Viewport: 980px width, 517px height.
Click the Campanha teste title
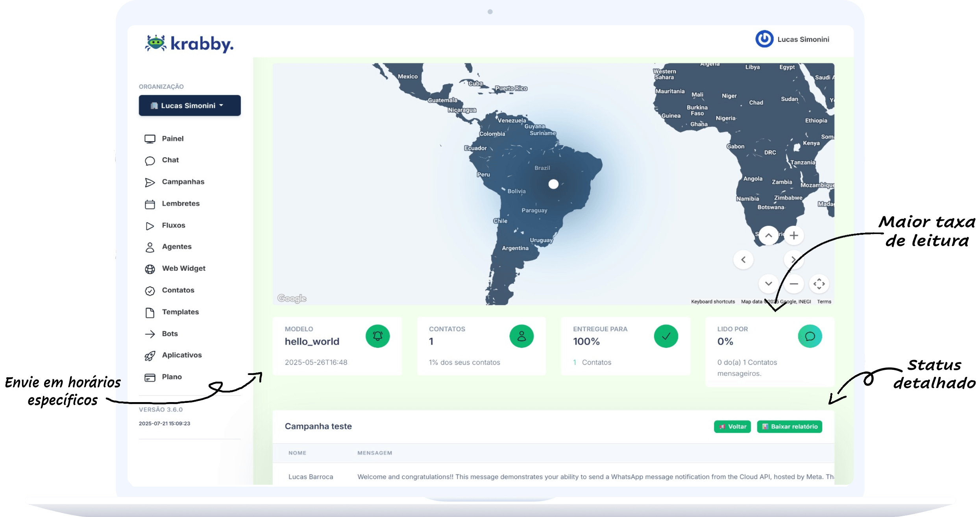pyautogui.click(x=318, y=426)
